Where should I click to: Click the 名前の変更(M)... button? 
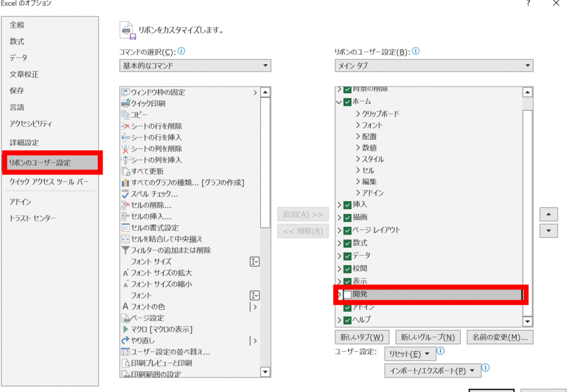(x=500, y=337)
